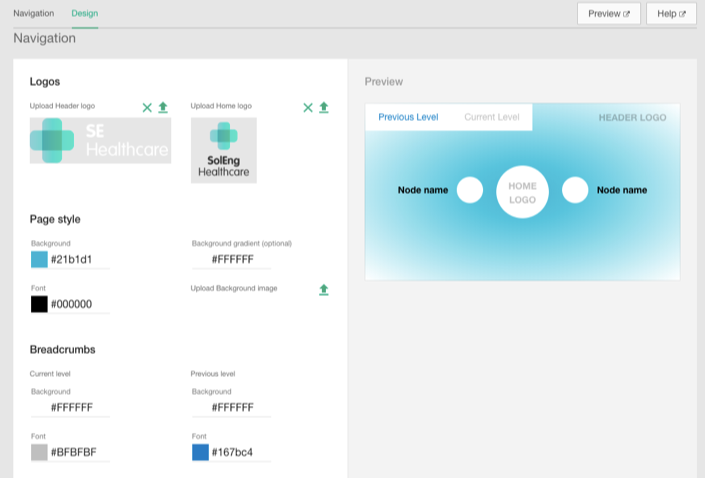Click the Upload Home logo label
The image size is (705, 478).
click(221, 106)
